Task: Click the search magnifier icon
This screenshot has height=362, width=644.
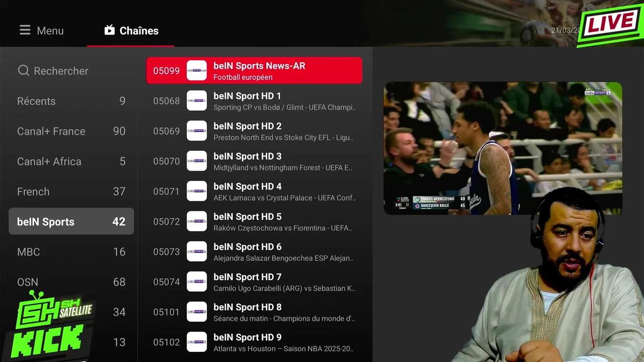Action: [24, 71]
